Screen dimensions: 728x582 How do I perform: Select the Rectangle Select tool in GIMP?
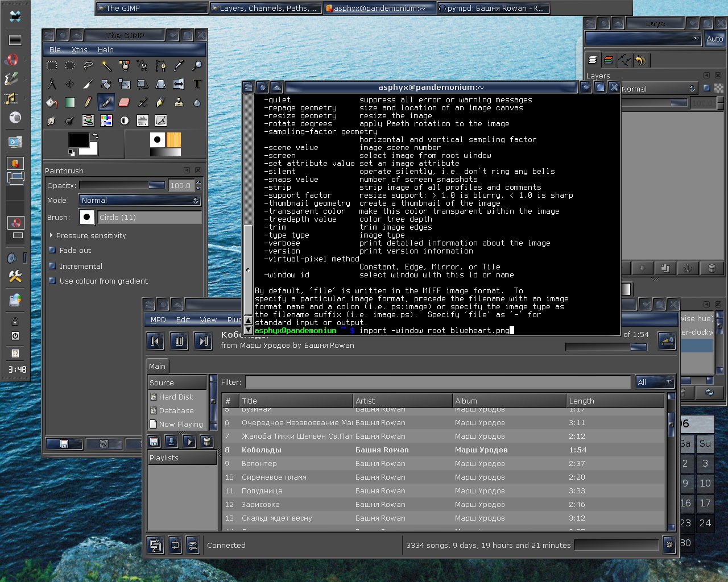click(x=52, y=65)
